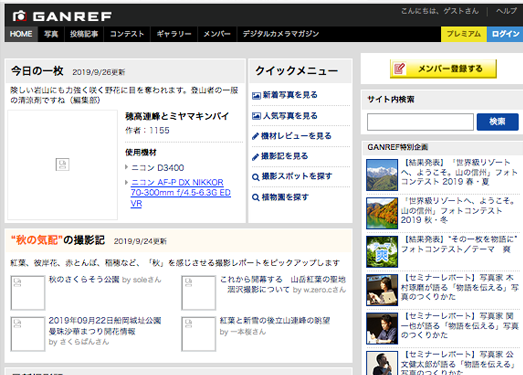Image resolution: width=523 pixels, height=375 pixels.
Task: Click the サイト内検索 text input field
Action: tap(420, 122)
